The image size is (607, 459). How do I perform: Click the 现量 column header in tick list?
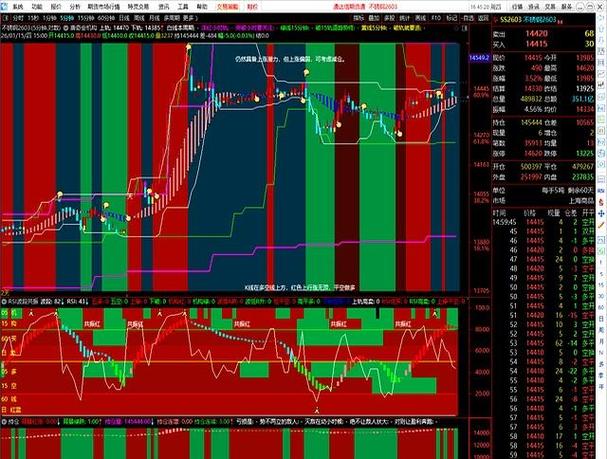coord(554,213)
